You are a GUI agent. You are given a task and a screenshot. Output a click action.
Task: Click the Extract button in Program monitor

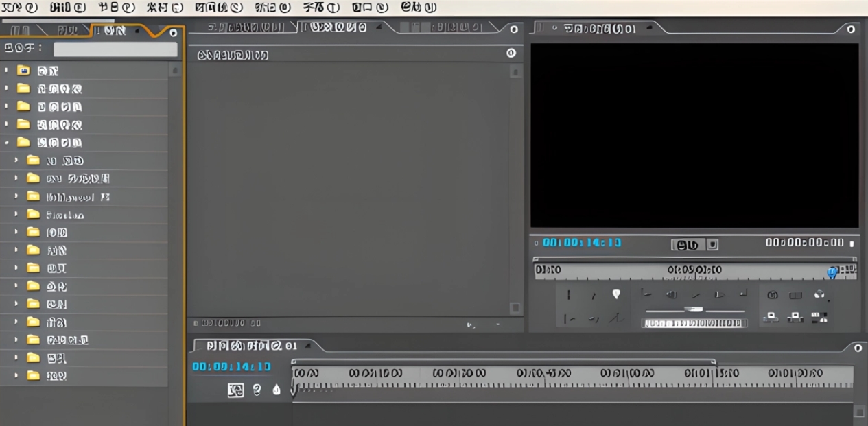(x=795, y=317)
